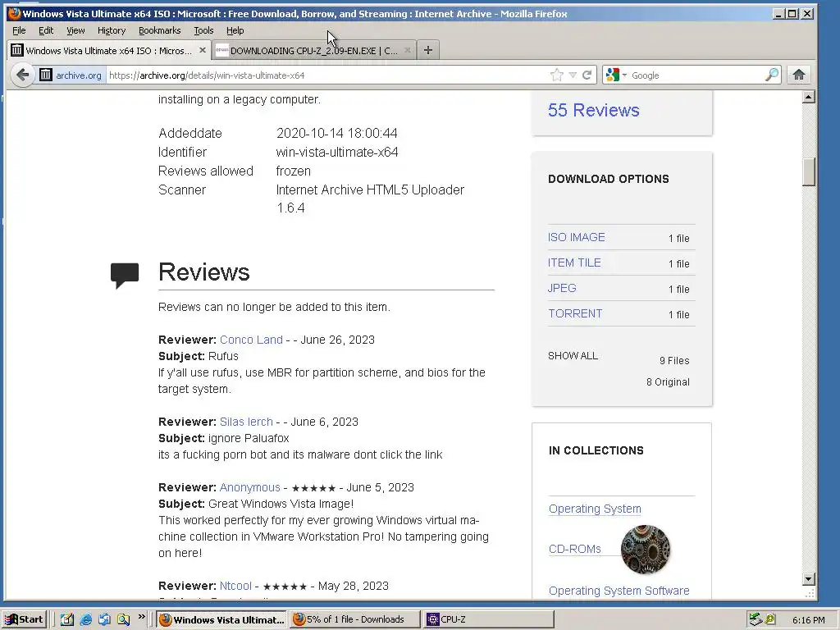Viewport: 840px width, 630px height.
Task: Open the Help menu
Action: pyautogui.click(x=235, y=30)
